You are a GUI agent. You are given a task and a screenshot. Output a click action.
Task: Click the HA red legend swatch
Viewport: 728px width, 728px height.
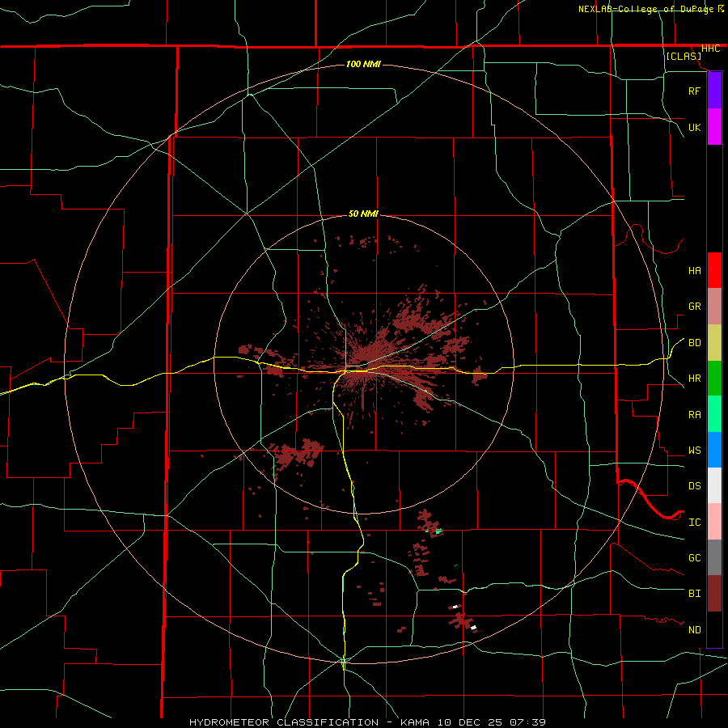[714, 270]
